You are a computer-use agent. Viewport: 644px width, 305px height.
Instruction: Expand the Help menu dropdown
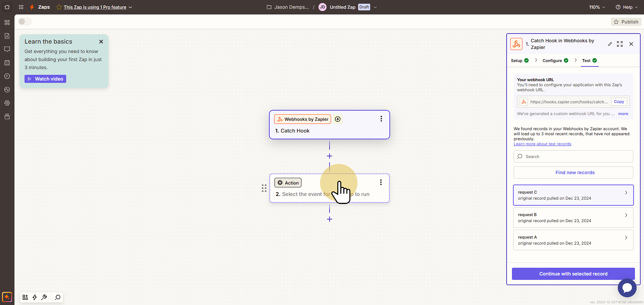coord(627,7)
